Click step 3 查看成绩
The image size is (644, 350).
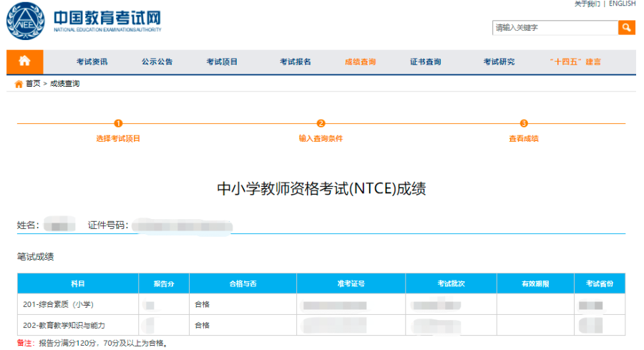click(524, 138)
